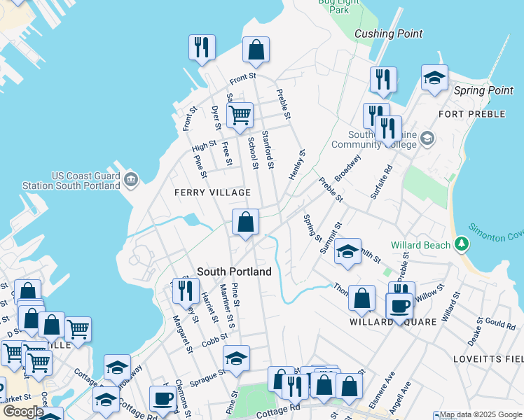Open the restaurant marker on the waterfront above Front St
This screenshot has height=420, width=524.
(x=202, y=48)
